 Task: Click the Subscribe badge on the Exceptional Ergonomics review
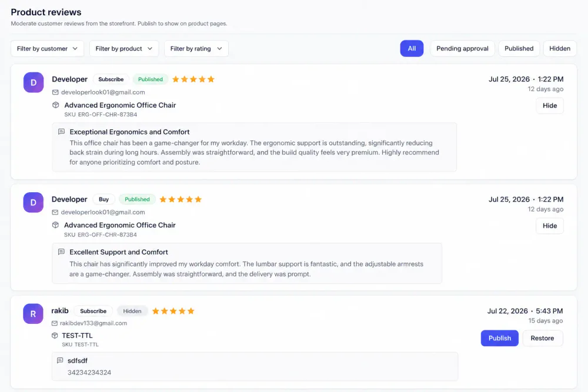111,79
